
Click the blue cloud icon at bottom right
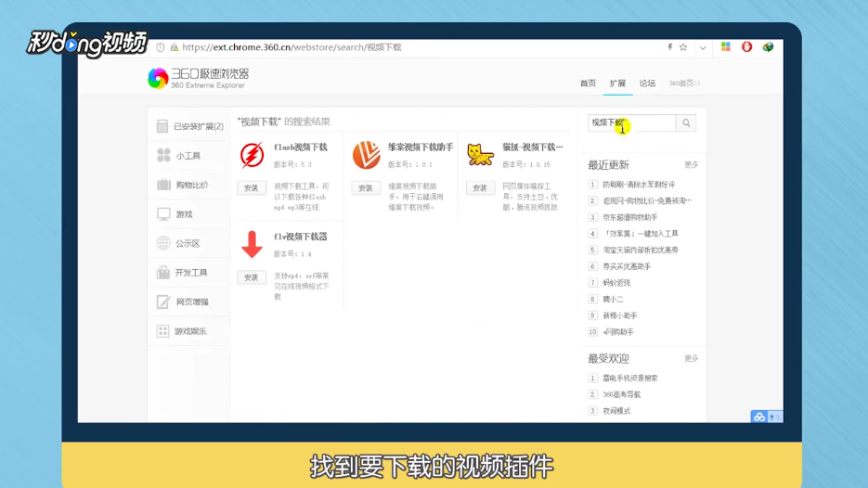point(759,417)
